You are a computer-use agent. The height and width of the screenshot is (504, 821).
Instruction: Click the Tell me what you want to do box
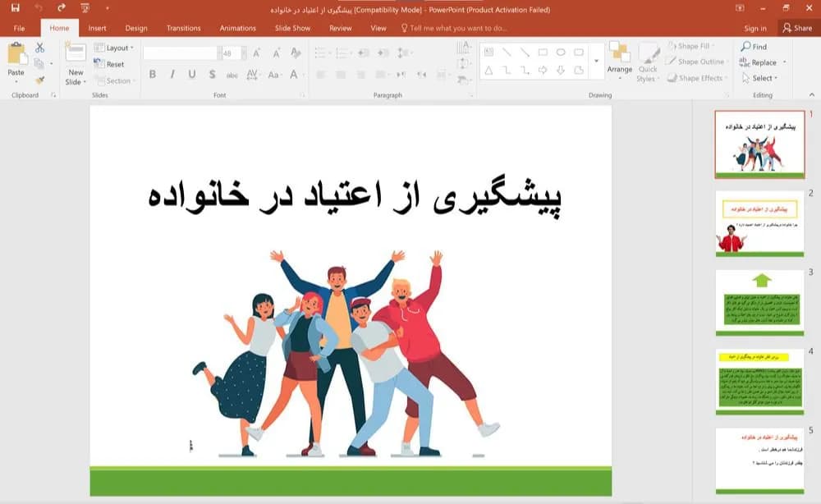coord(454,28)
